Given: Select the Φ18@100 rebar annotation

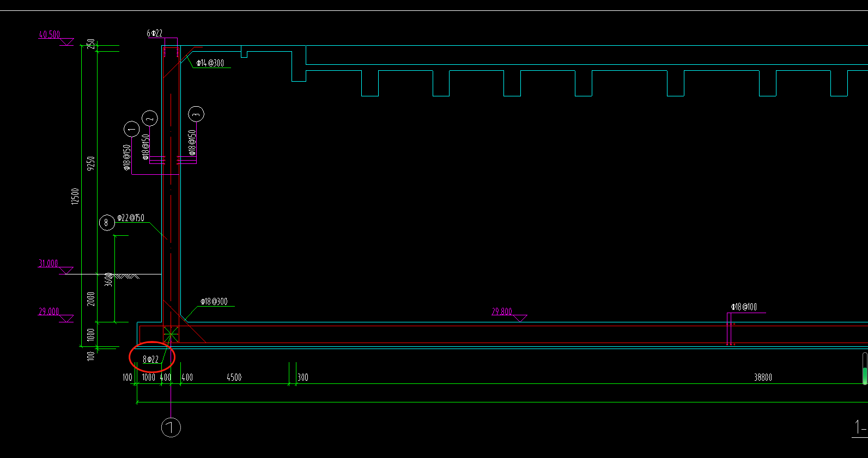Looking at the screenshot, I should (744, 307).
